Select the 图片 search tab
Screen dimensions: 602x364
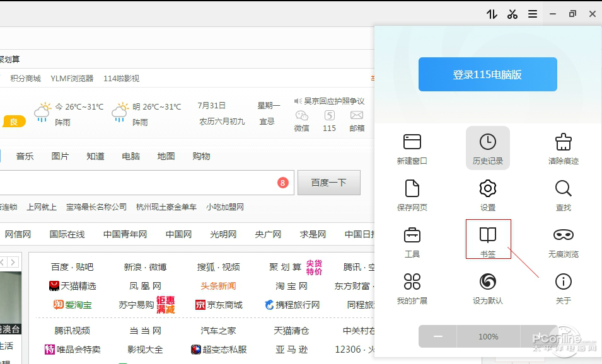(60, 156)
